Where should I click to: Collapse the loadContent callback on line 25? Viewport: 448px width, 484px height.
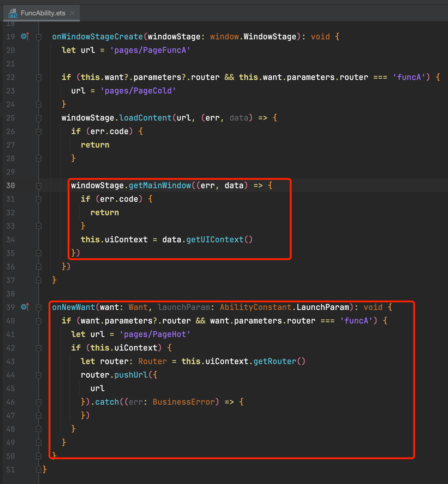coord(39,118)
